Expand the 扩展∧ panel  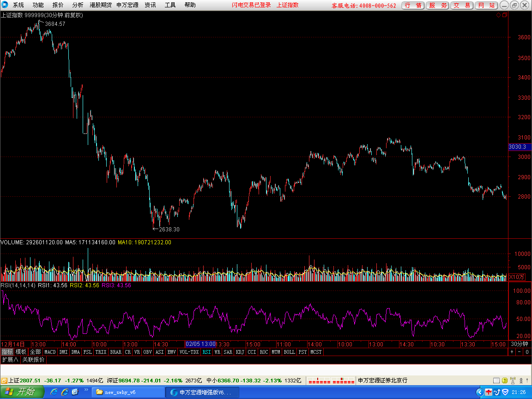point(10,360)
